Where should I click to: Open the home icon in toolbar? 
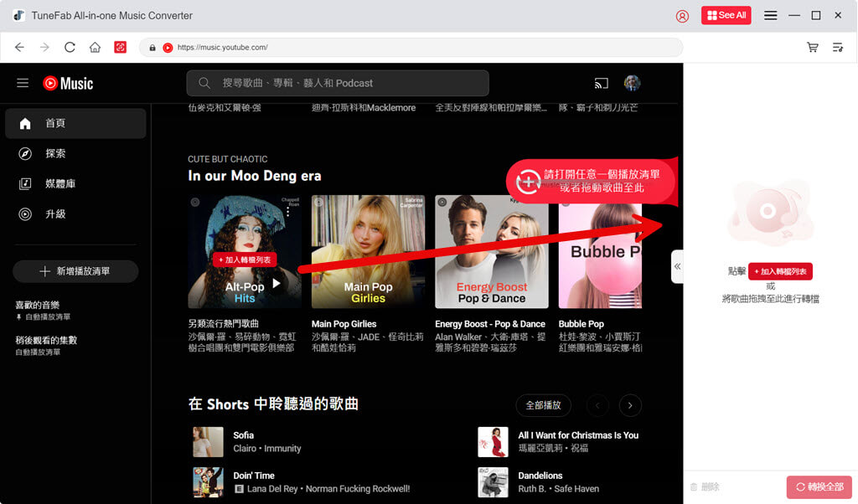96,48
